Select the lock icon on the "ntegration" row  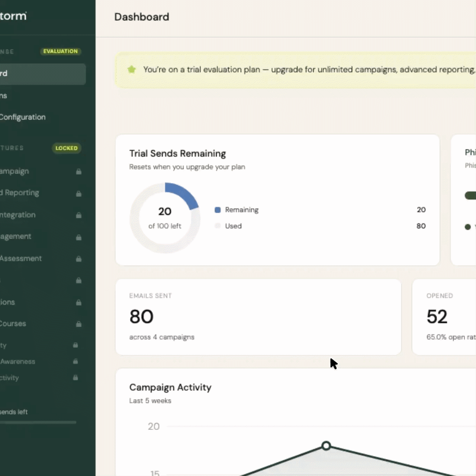pos(79,215)
